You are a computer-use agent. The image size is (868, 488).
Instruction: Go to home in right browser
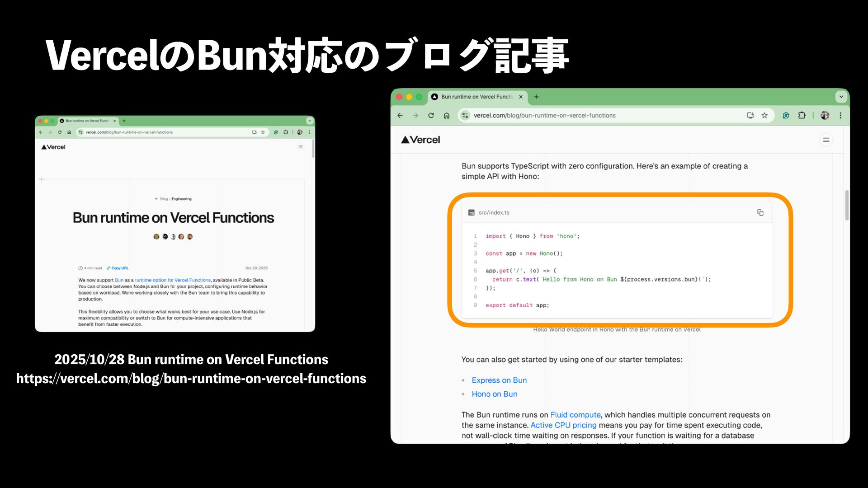(446, 115)
